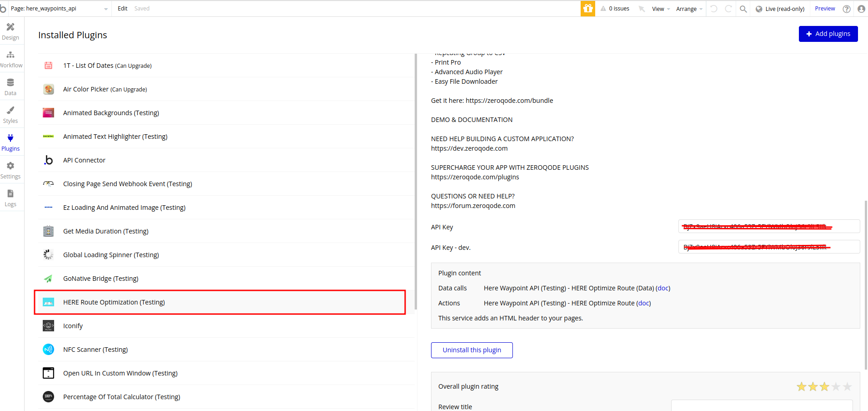Click the Bubble logo in top-left

click(4, 9)
